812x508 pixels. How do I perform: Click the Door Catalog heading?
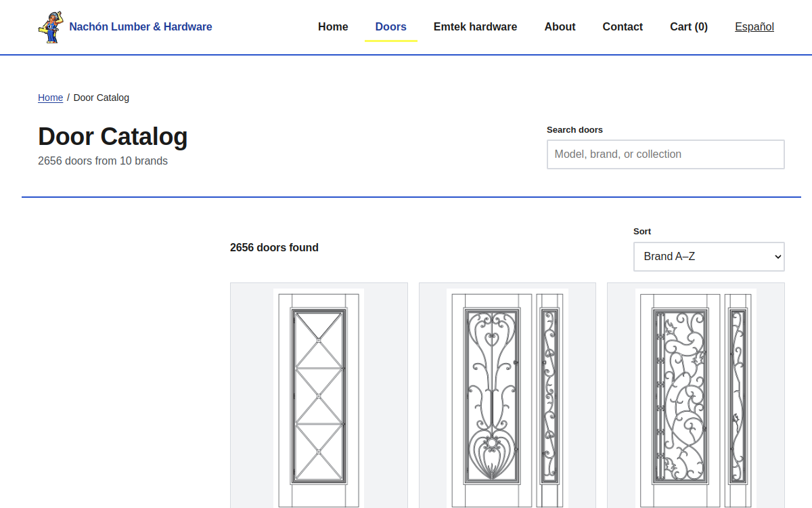coord(113,136)
